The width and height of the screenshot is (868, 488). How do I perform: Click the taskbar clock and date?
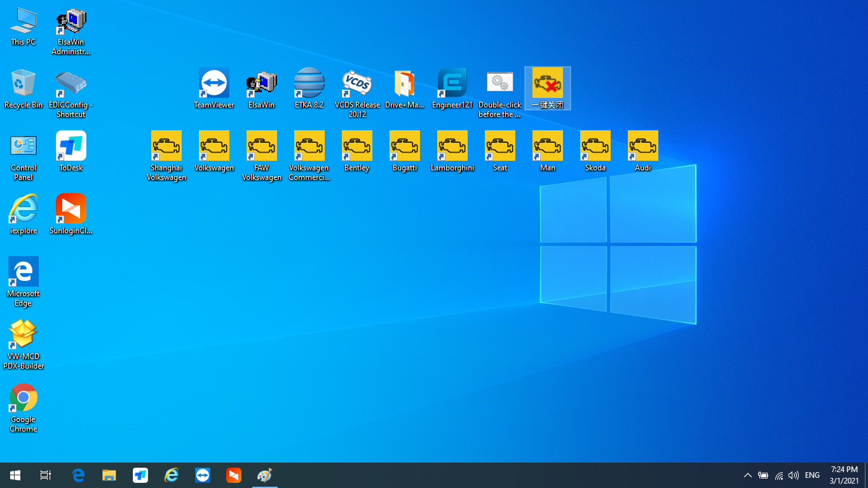pyautogui.click(x=844, y=475)
